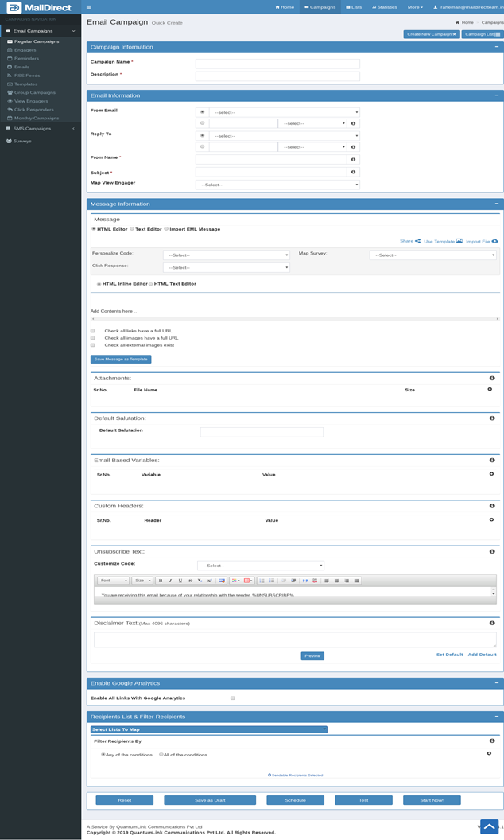Click the Attachments section info icon
This screenshot has width=504, height=840.
(492, 379)
